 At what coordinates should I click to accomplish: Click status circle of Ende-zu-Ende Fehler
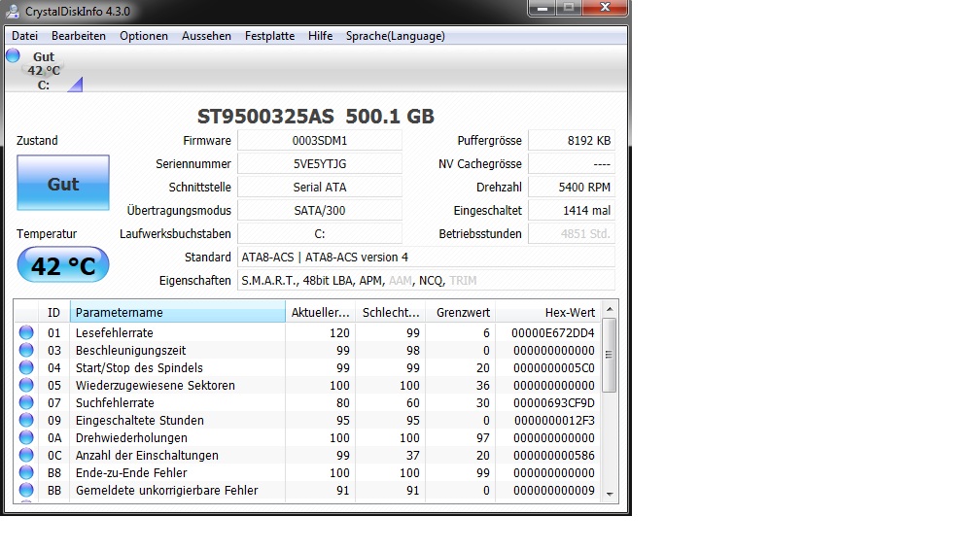tap(26, 472)
